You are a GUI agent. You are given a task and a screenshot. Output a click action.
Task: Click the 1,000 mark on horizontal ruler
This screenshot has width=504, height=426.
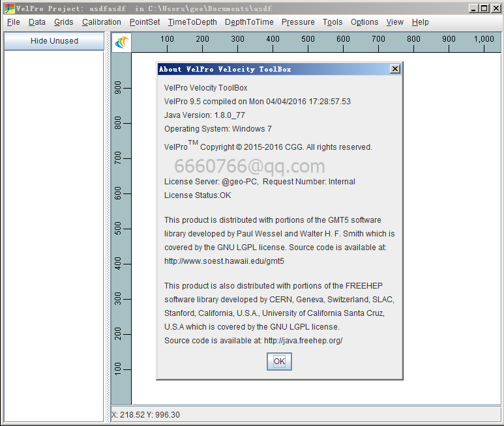coord(484,39)
